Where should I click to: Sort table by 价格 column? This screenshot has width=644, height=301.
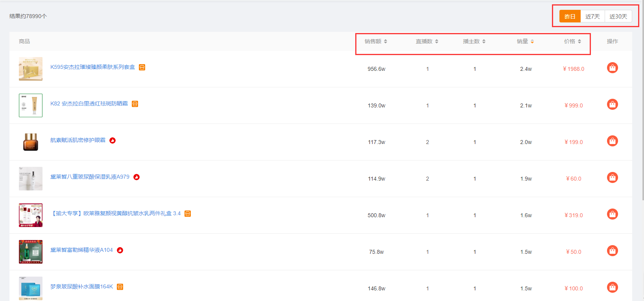[572, 41]
